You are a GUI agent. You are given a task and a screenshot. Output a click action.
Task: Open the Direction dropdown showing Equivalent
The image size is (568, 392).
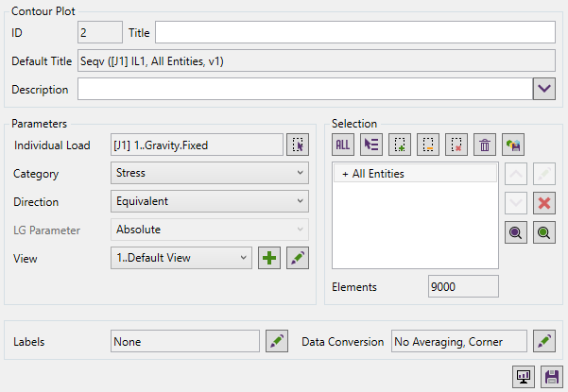pos(210,201)
